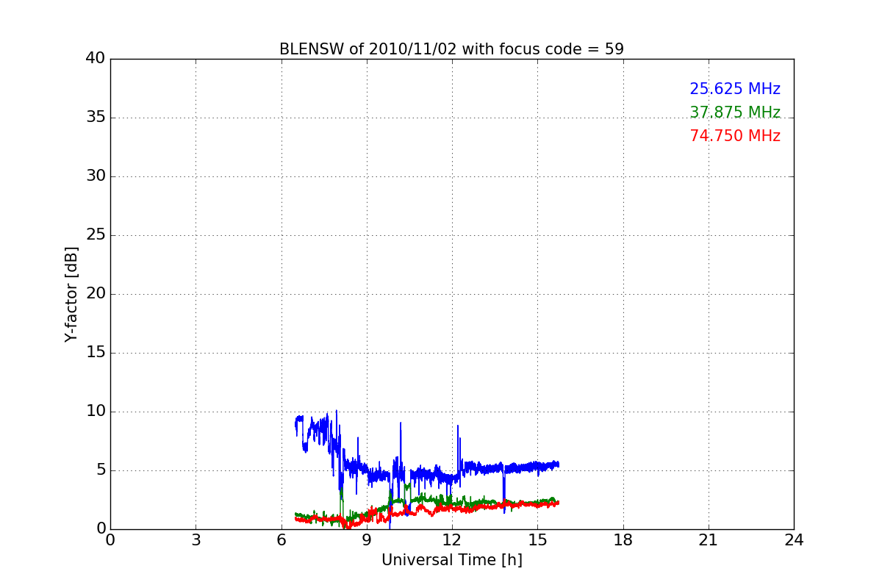Click the x-axis tick label '18'
This screenshot has width=882, height=588.
pos(623,539)
